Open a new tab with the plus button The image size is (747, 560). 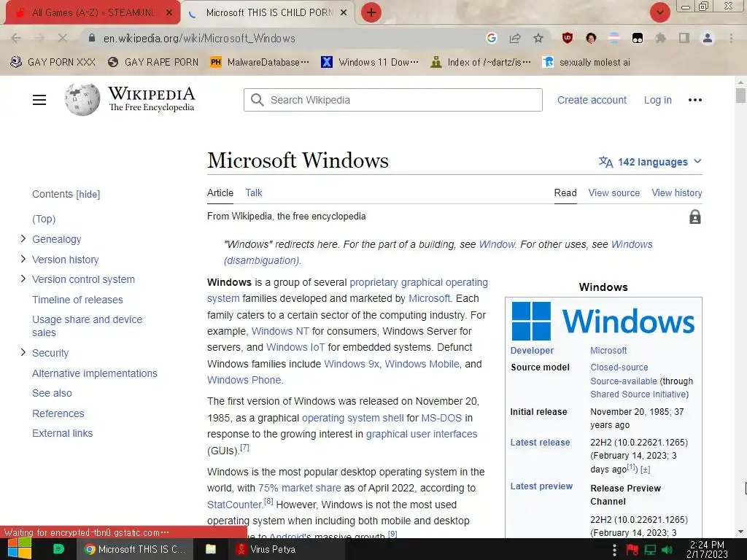pos(371,12)
